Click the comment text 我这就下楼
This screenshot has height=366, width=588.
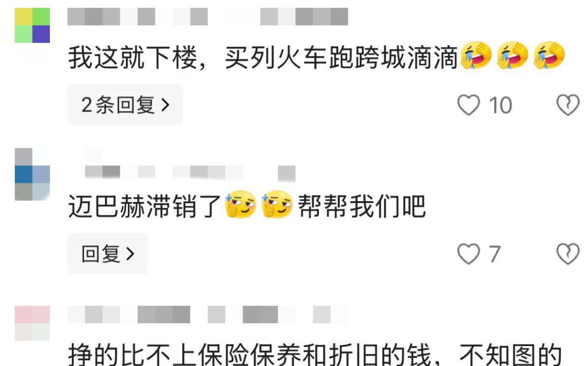132,58
